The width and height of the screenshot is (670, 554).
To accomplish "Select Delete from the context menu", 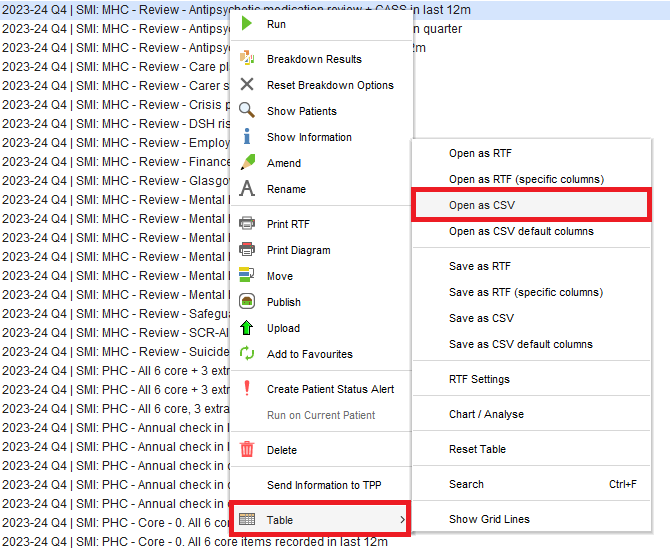I will (x=322, y=450).
